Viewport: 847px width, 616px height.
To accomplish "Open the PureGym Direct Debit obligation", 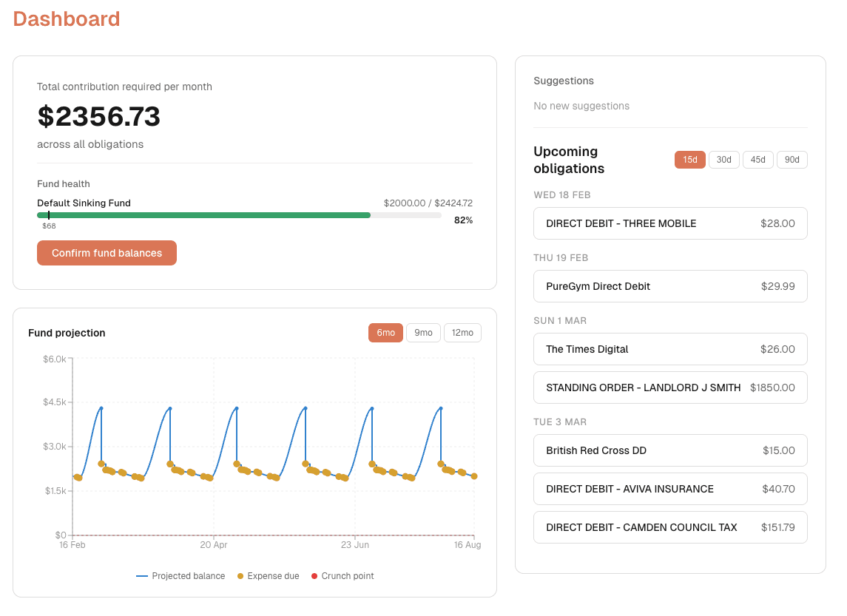I will [670, 286].
